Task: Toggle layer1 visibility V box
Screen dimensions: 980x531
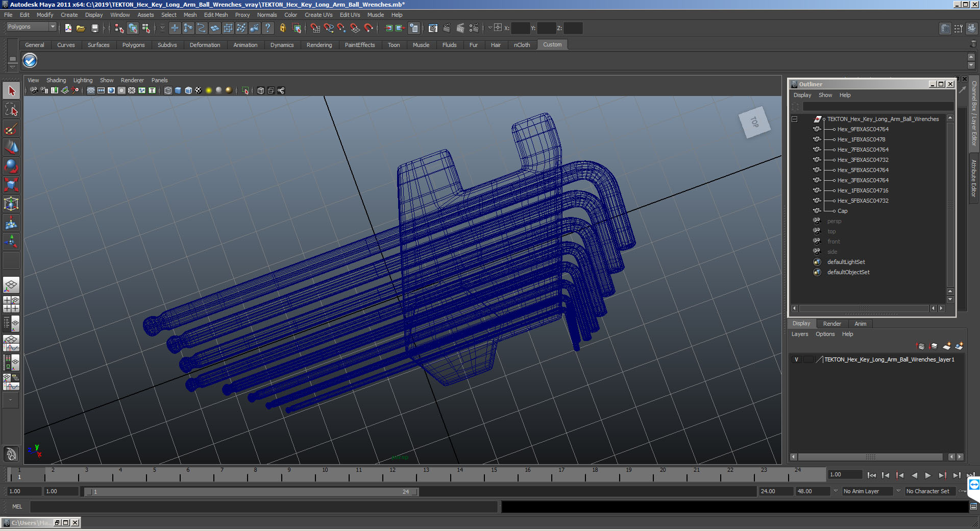Action: pos(796,359)
